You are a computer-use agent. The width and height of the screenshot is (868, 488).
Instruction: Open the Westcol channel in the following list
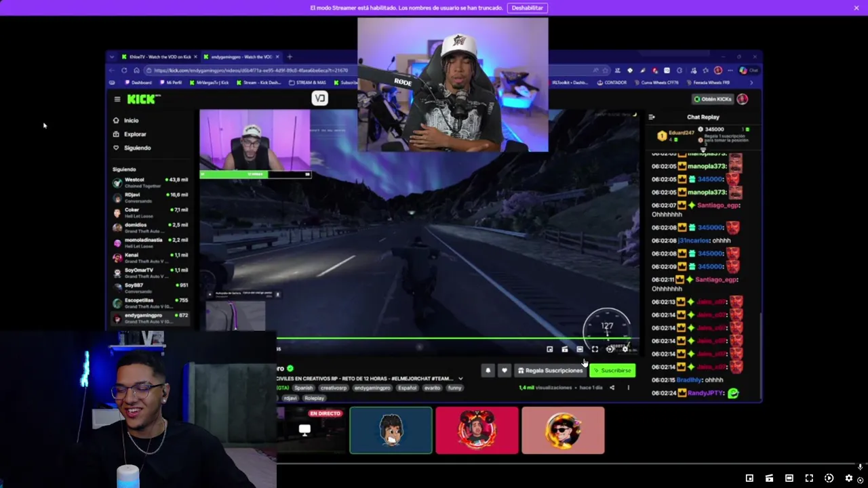coord(151,183)
